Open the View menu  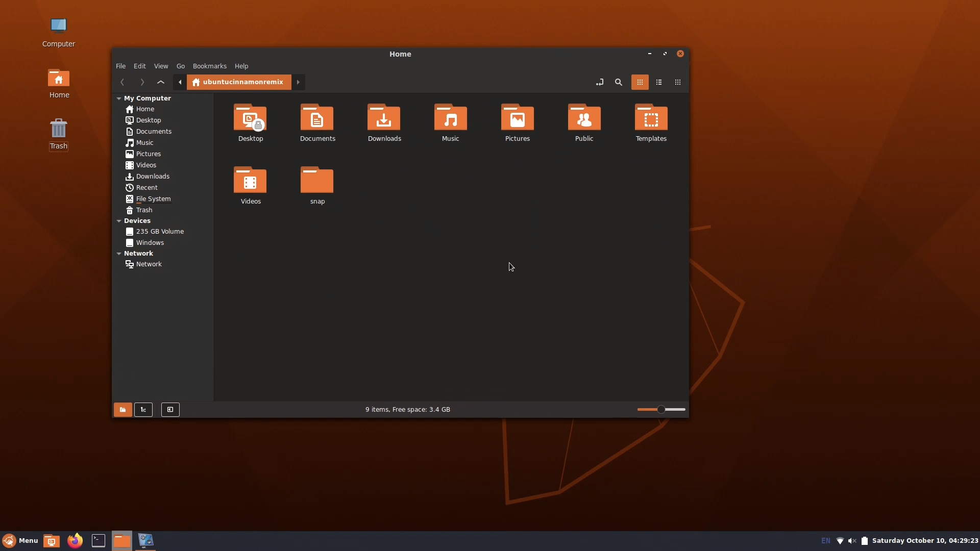point(161,66)
